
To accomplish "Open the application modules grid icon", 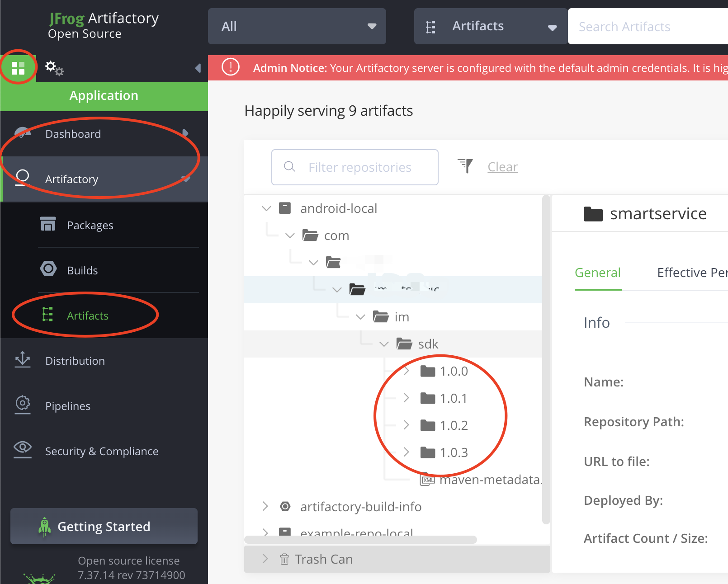I will [x=18, y=68].
